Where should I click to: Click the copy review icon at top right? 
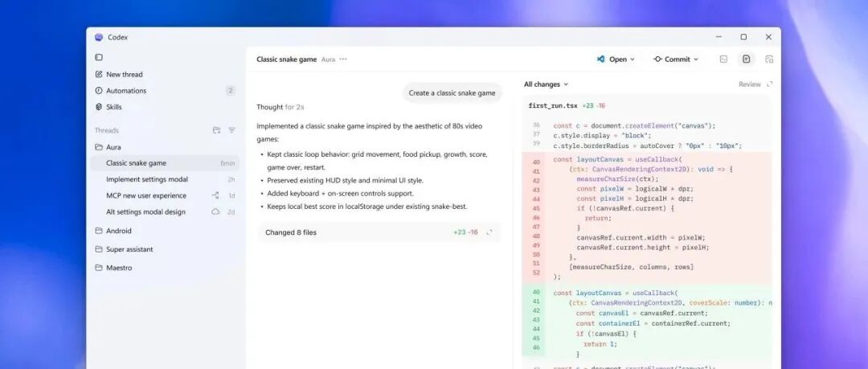click(769, 59)
